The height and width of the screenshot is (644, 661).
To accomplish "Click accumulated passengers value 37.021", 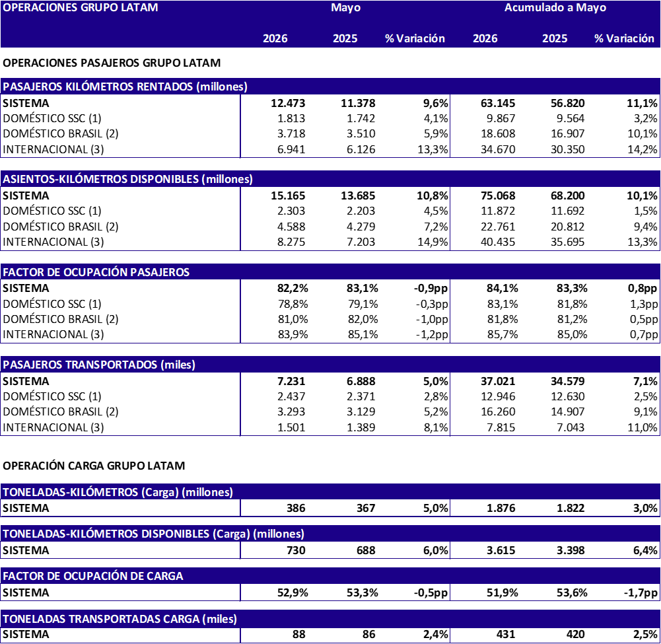I will click(498, 381).
